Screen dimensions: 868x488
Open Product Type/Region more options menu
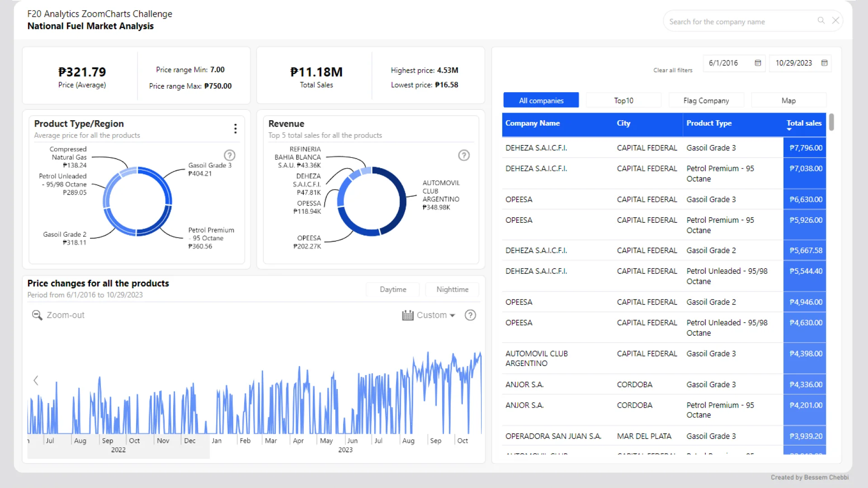point(235,129)
